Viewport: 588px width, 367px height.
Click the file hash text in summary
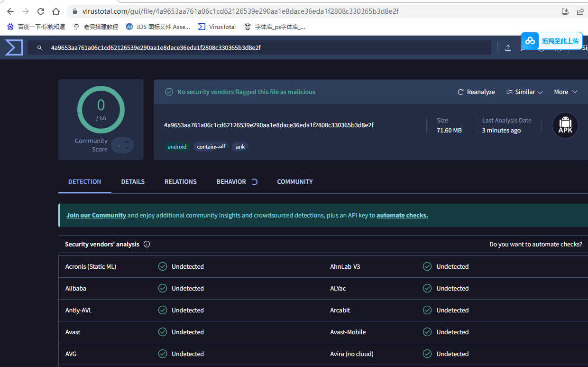point(269,125)
